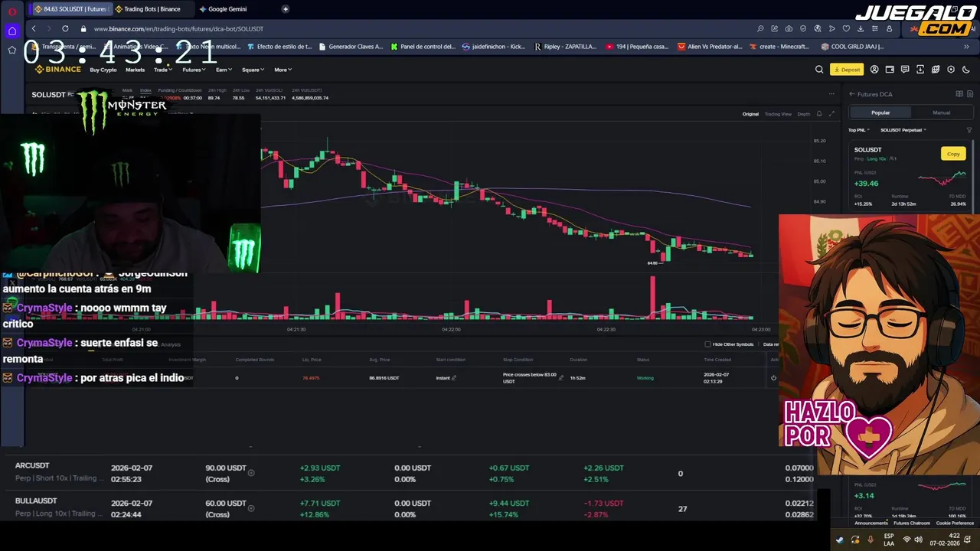980x551 pixels.
Task: Add the page to favorites with the heart icon
Action: (x=846, y=28)
